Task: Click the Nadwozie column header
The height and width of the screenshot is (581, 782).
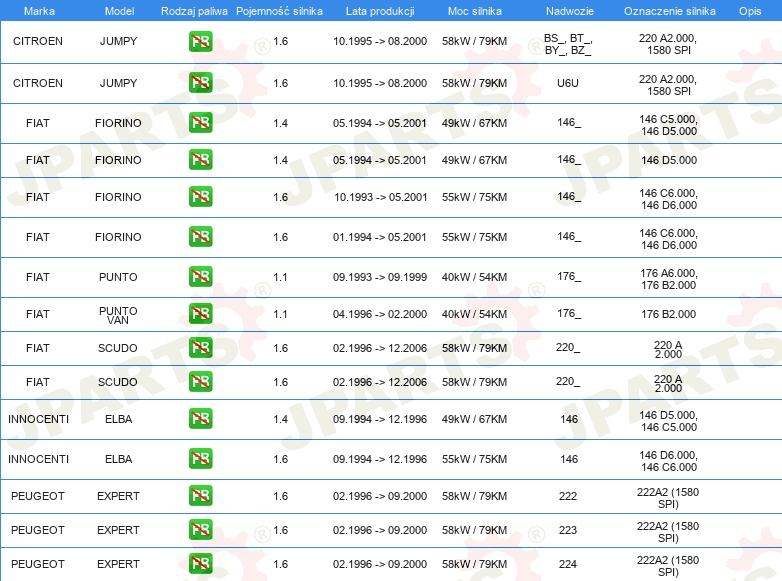Action: coord(570,11)
